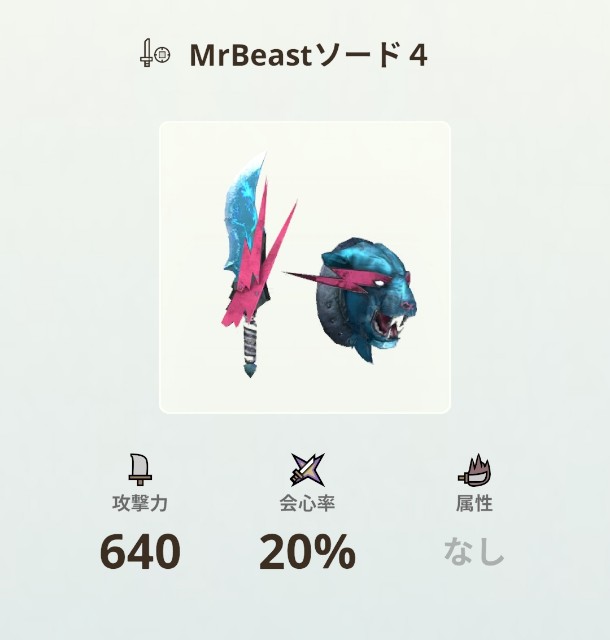Click the 属性 label
Viewport: 610px width, 640px height.
click(474, 503)
